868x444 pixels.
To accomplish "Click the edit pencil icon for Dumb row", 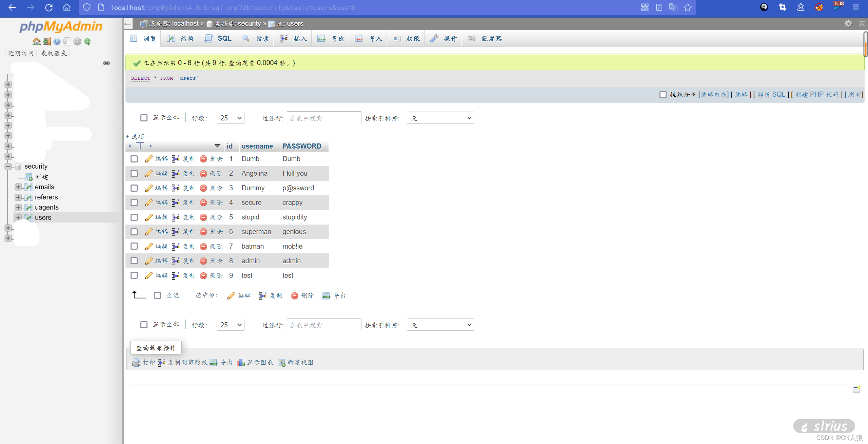I will coord(149,159).
